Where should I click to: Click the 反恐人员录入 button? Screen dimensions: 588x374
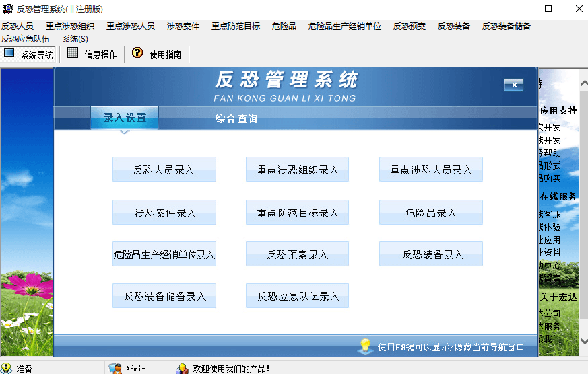(x=164, y=170)
